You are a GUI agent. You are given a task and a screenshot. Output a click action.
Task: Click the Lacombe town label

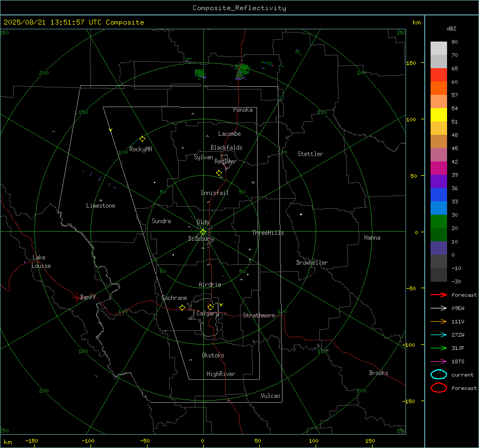coord(229,134)
